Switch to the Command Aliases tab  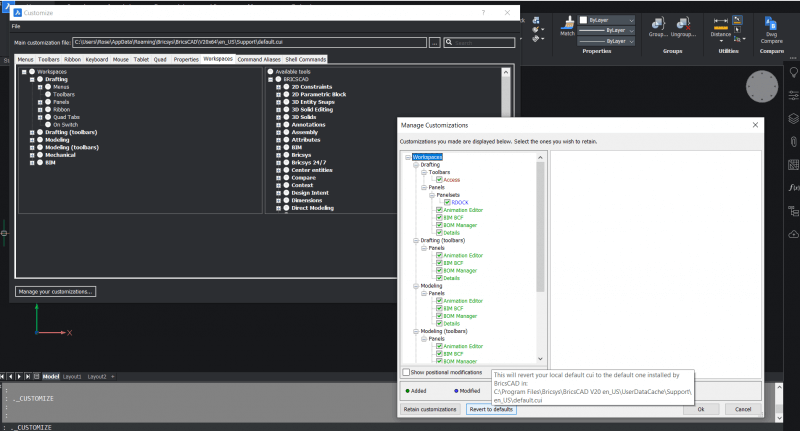click(259, 59)
